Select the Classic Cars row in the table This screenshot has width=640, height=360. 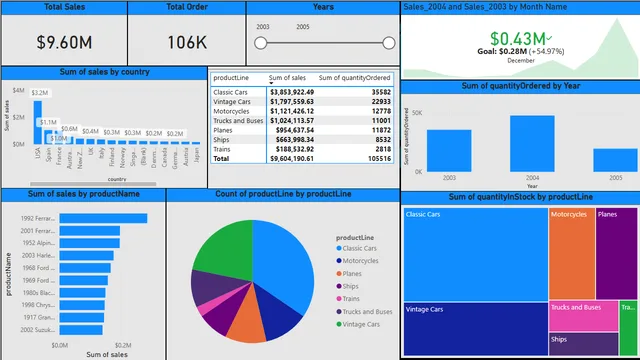click(x=302, y=92)
